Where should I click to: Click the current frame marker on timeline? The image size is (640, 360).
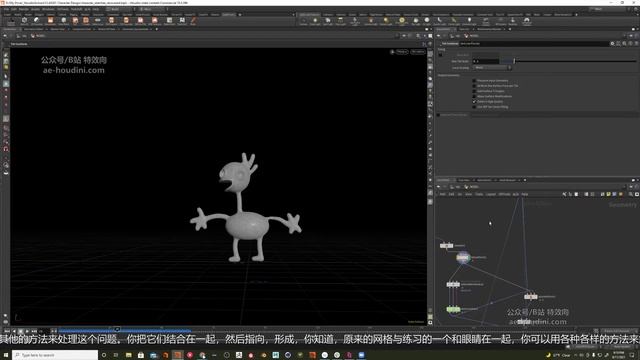[x=117, y=329]
